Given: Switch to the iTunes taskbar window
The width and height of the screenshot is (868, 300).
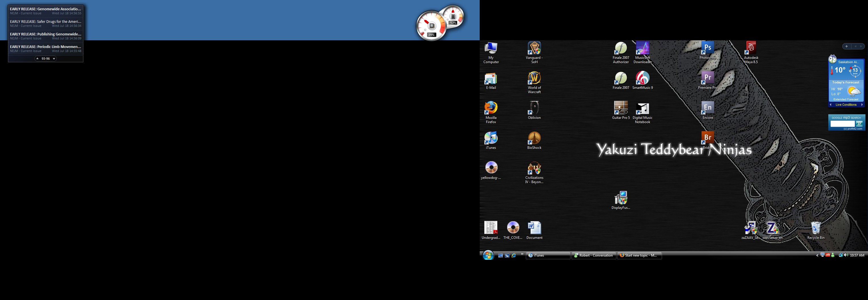Looking at the screenshot, I should pyautogui.click(x=548, y=255).
